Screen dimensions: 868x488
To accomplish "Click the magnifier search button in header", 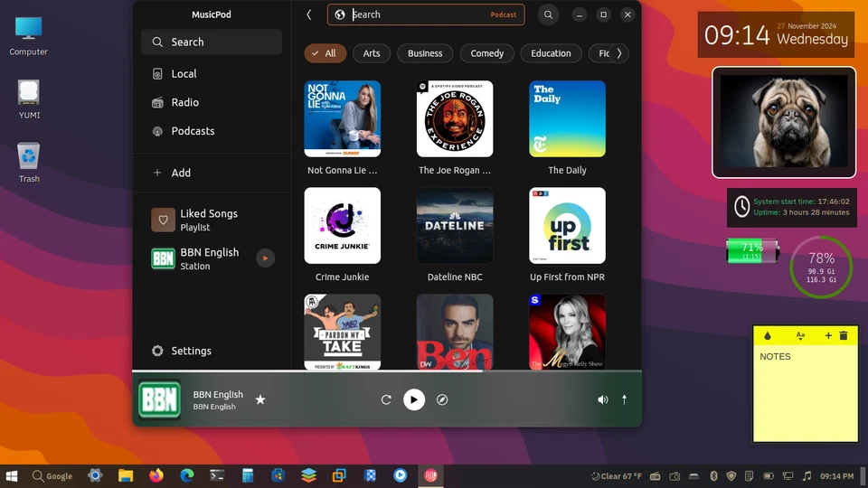I will (548, 14).
